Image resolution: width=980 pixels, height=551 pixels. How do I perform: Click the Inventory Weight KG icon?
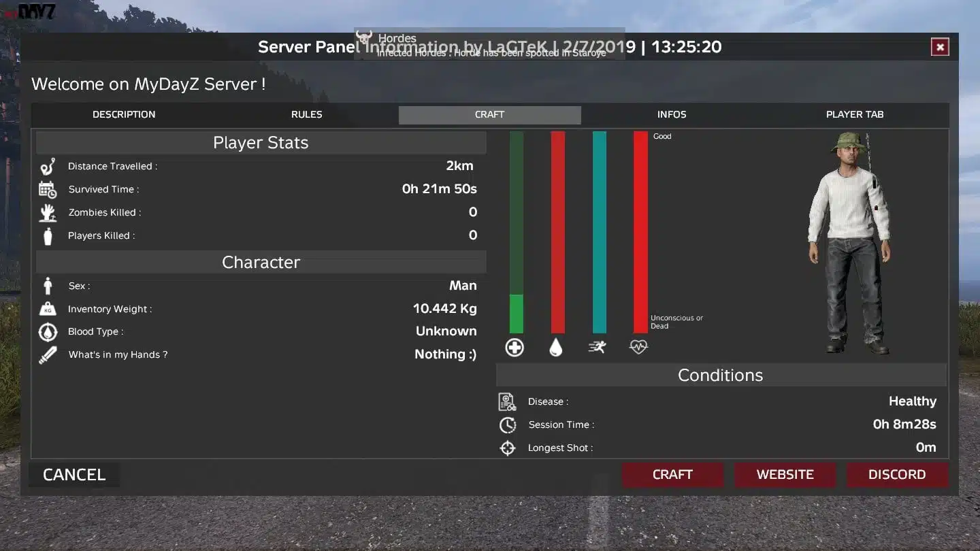[48, 309]
